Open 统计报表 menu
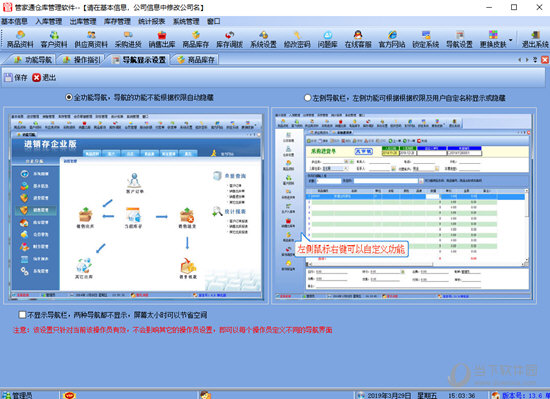 click(152, 21)
